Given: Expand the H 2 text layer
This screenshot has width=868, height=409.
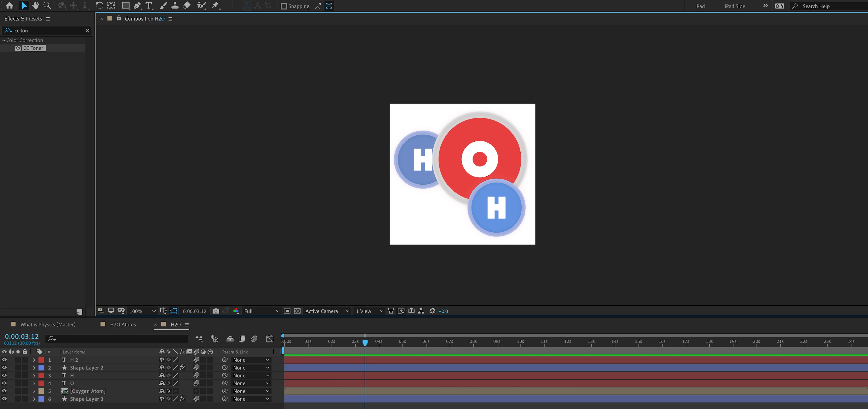Looking at the screenshot, I should [x=34, y=360].
